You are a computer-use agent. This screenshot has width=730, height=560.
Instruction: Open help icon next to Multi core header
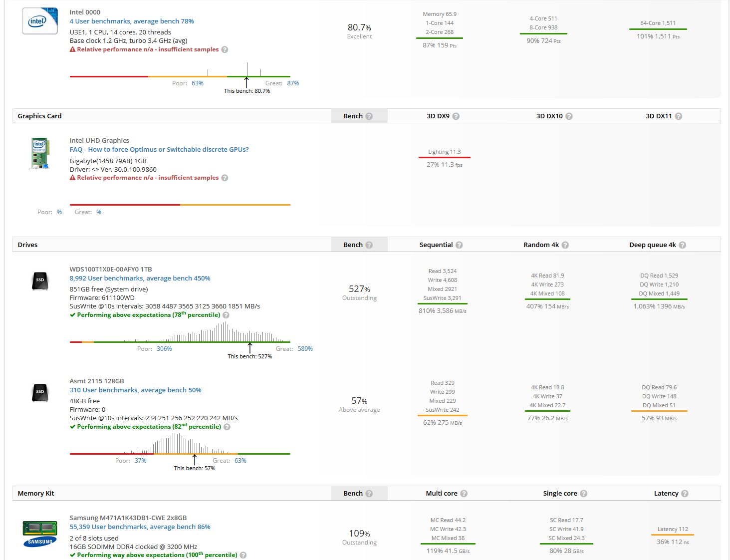465,493
